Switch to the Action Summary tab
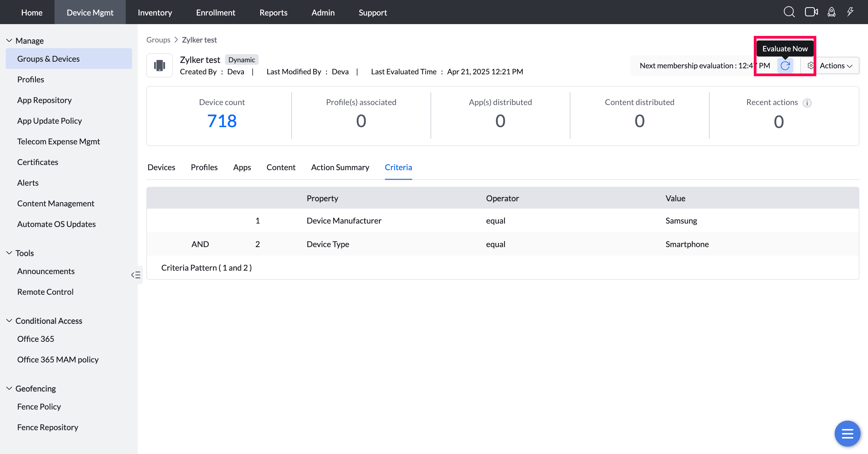The height and width of the screenshot is (454, 868). point(340,167)
